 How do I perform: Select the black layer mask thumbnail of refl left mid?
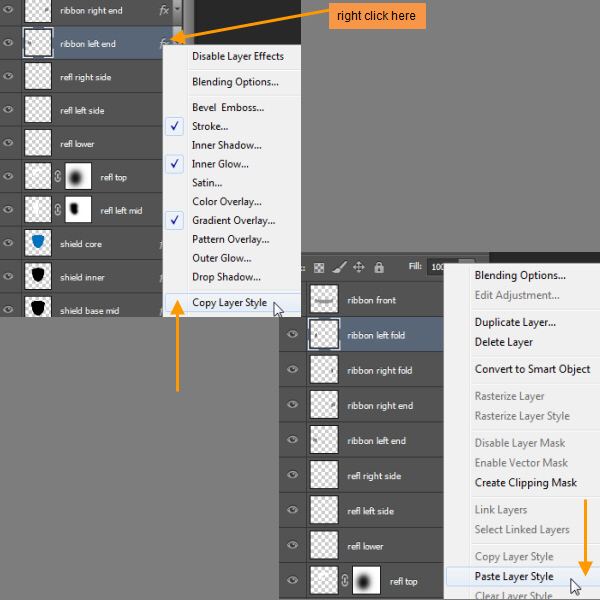(77, 210)
